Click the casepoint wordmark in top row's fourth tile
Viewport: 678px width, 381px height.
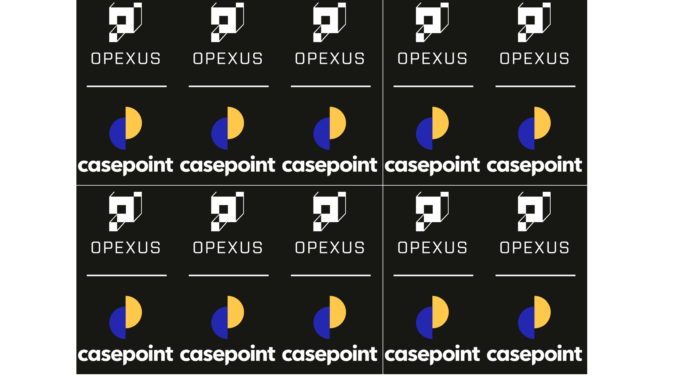(432, 165)
